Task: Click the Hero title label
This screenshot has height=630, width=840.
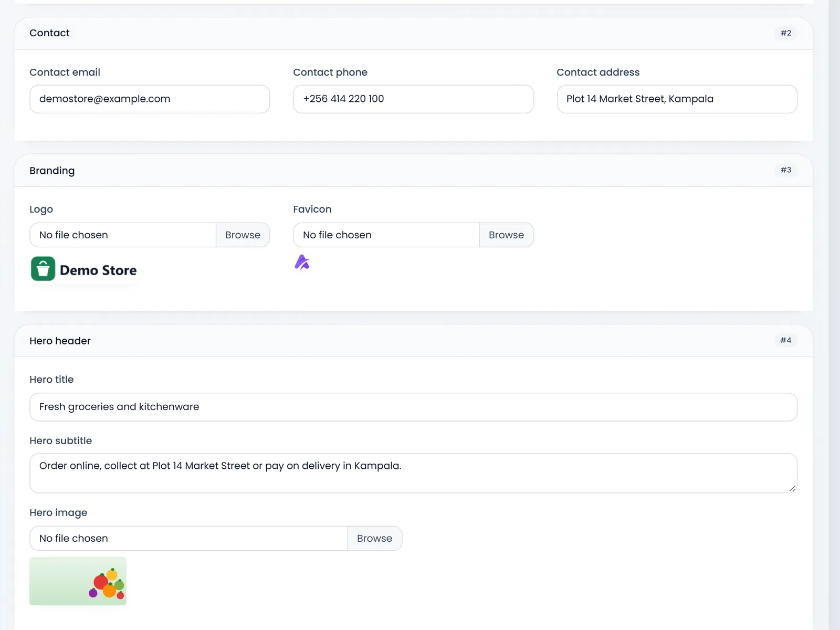Action: click(x=51, y=380)
